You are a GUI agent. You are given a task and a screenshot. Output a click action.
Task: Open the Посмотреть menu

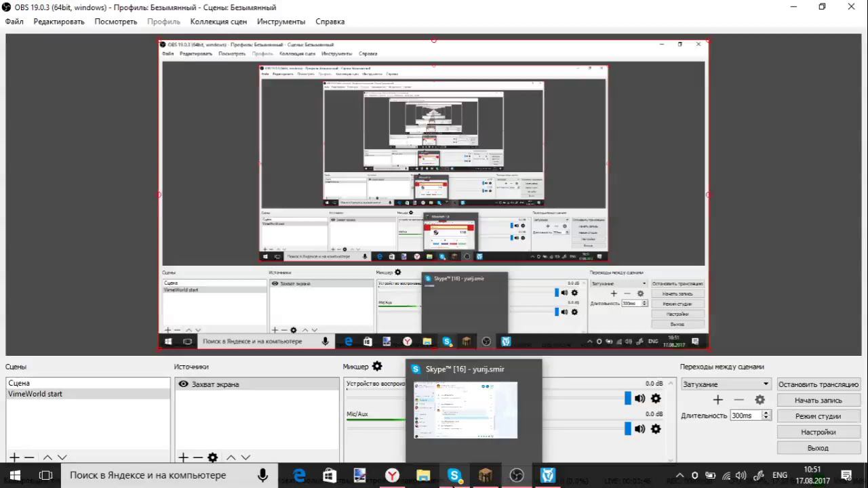116,22
